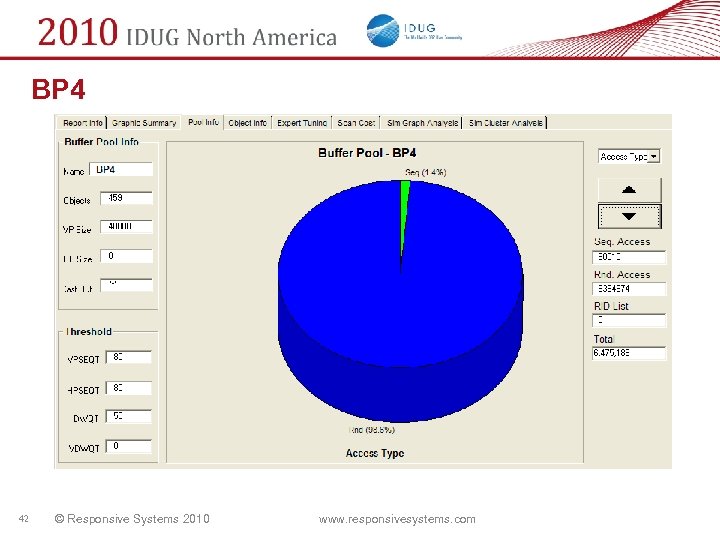Click the up arrow button
This screenshot has height=540, width=720.
tap(629, 190)
